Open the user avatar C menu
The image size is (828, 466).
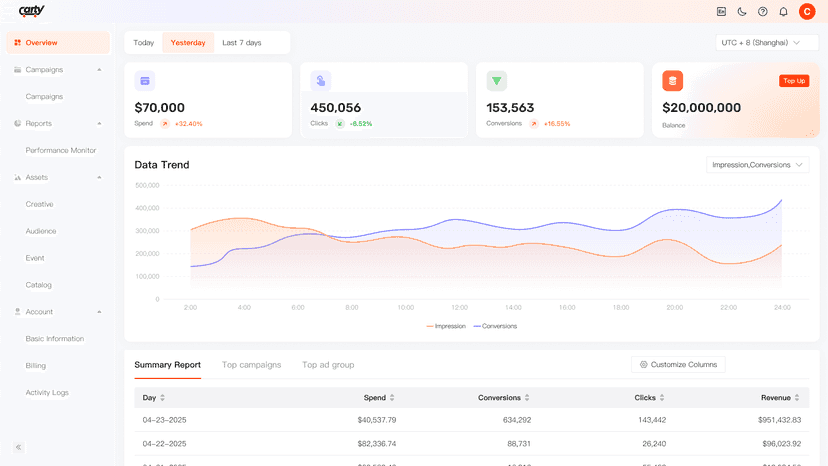pos(807,11)
